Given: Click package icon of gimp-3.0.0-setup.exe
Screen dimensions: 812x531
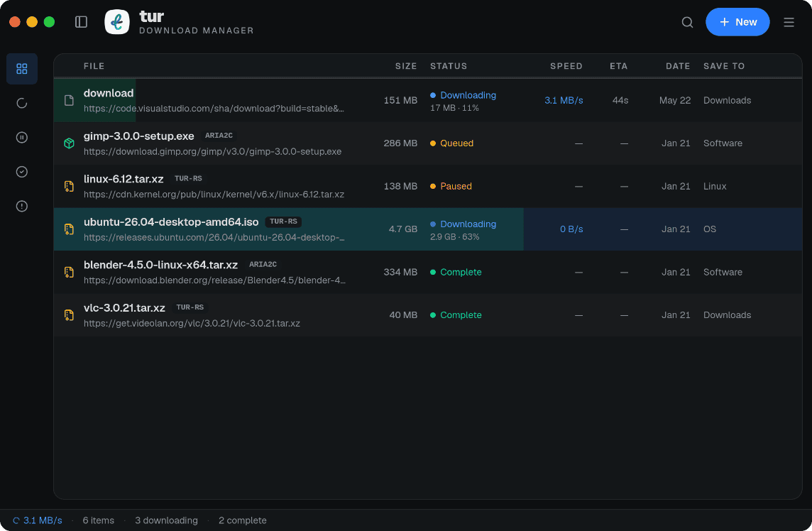Looking at the screenshot, I should (x=69, y=143).
